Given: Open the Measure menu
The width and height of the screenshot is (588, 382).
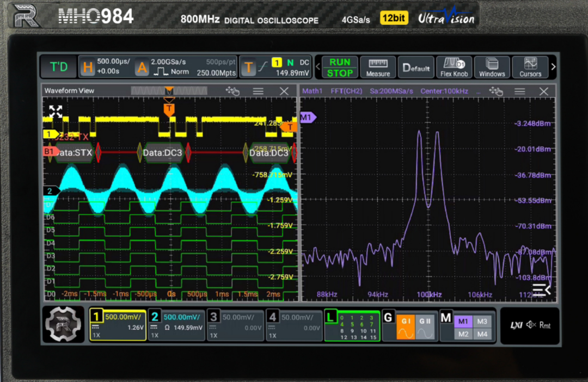Looking at the screenshot, I should point(378,67).
